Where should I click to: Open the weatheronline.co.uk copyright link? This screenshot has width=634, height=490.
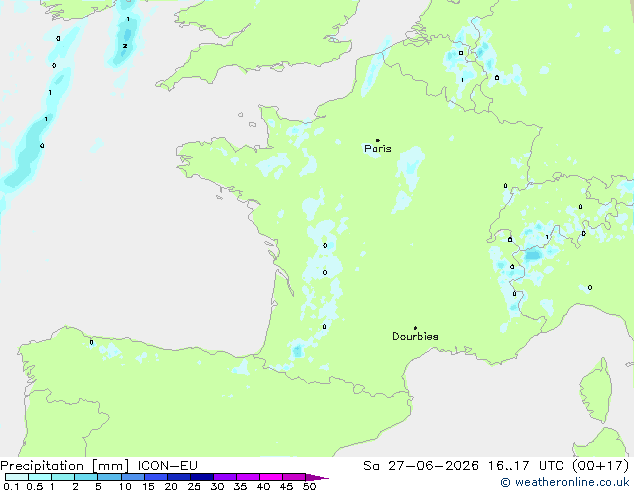coord(565,482)
